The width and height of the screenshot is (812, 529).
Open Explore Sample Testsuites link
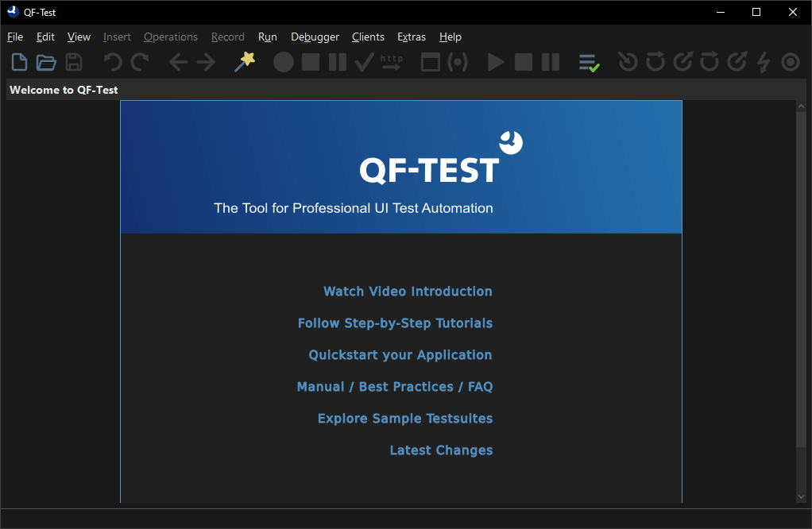click(x=404, y=419)
